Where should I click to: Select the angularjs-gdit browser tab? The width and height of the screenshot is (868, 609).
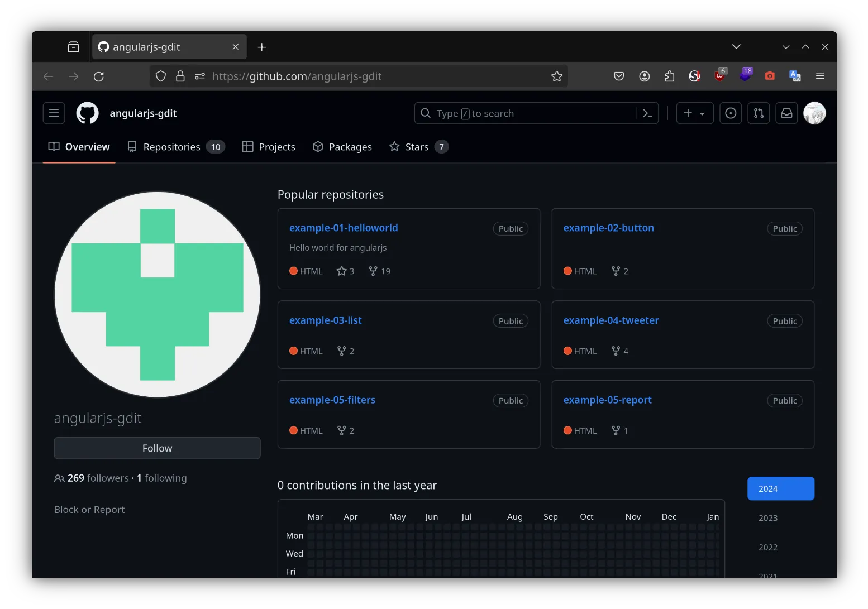coord(169,47)
